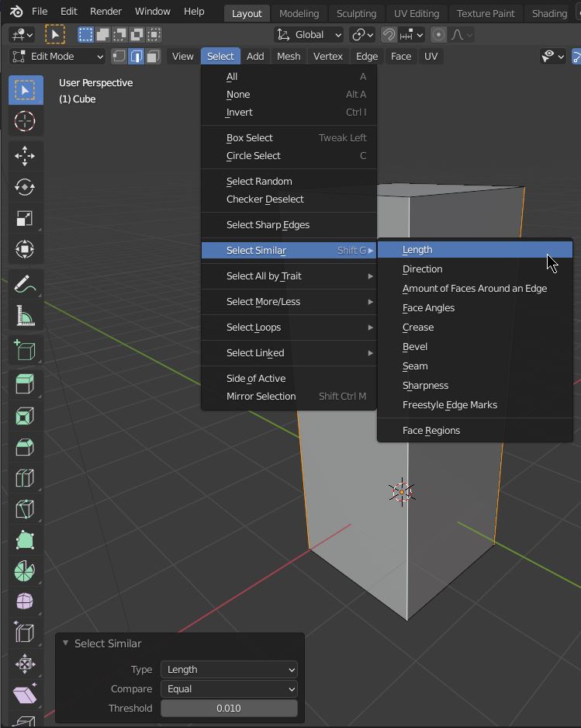
Task: Choose the Rotate tool
Action: click(26, 187)
